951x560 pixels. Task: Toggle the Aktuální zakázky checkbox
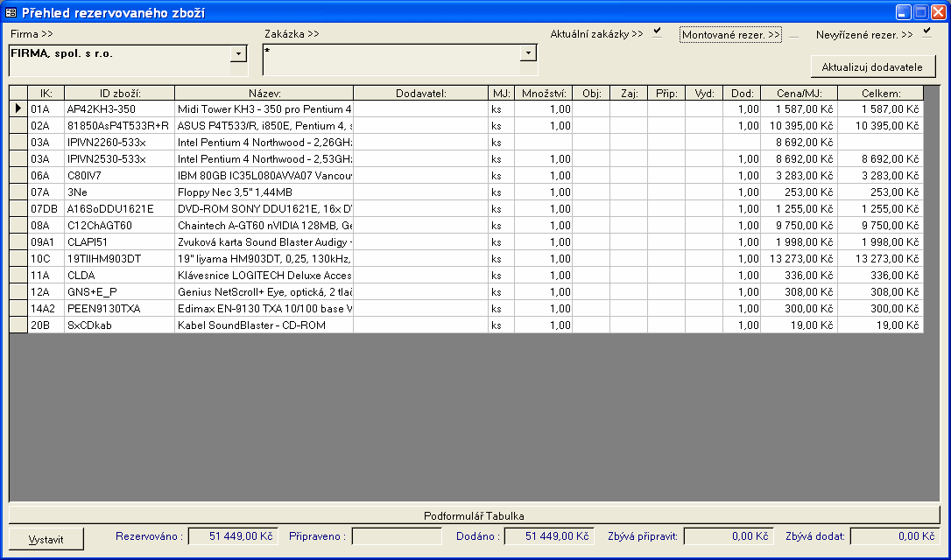657,33
